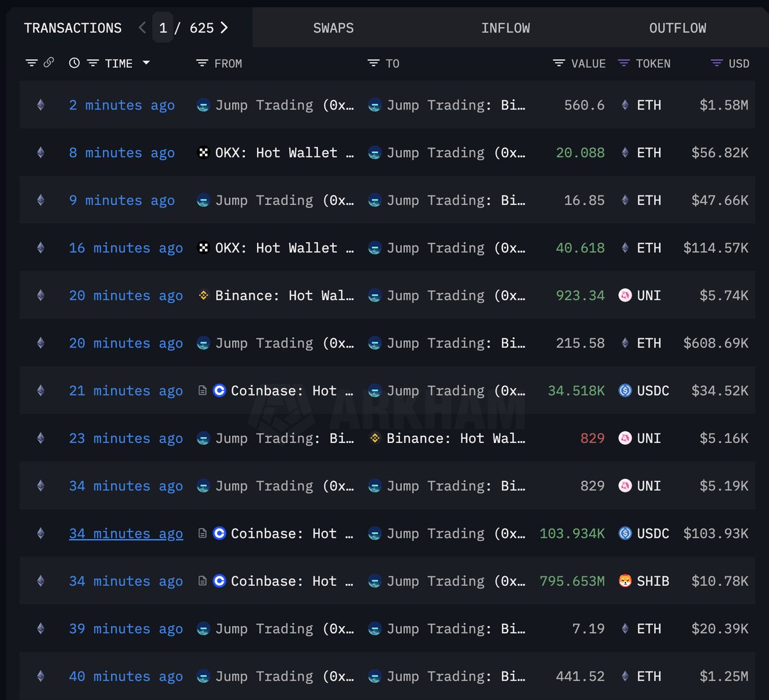The width and height of the screenshot is (769, 700).
Task: Open 'Binance: Hot Wal…' sender in the 923.34 UNI row
Action: (x=285, y=296)
